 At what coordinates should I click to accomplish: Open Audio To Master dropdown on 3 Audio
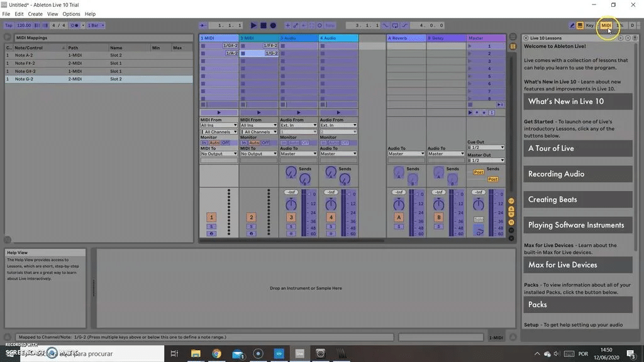(298, 153)
